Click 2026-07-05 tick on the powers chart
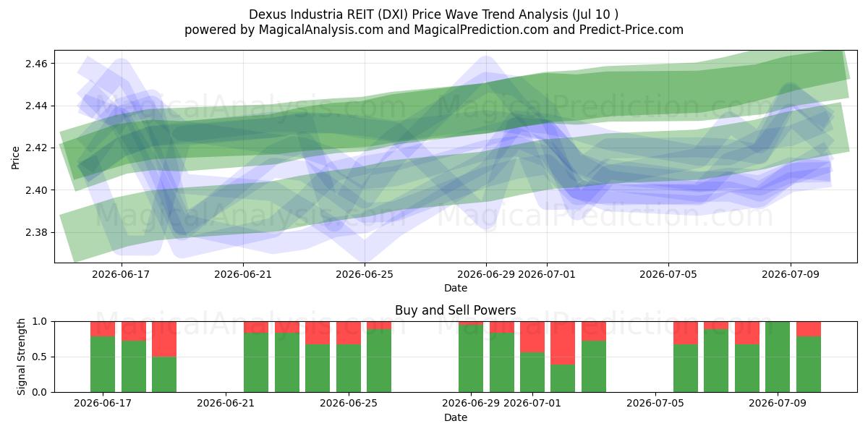This screenshot has height=434, width=868. pyautogui.click(x=655, y=404)
